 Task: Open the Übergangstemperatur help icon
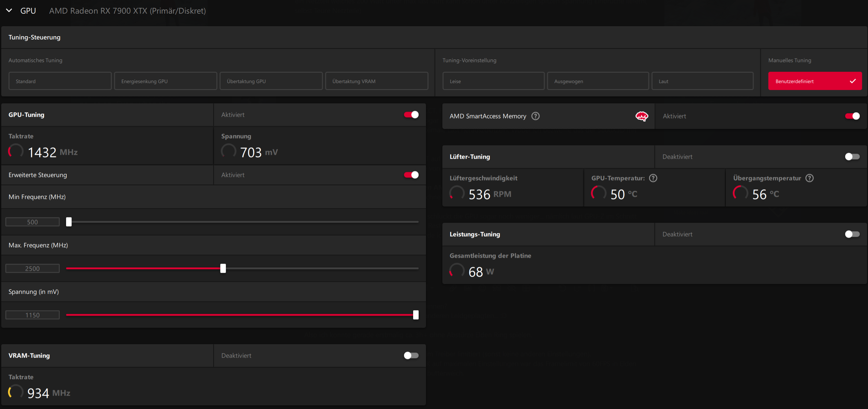(809, 178)
